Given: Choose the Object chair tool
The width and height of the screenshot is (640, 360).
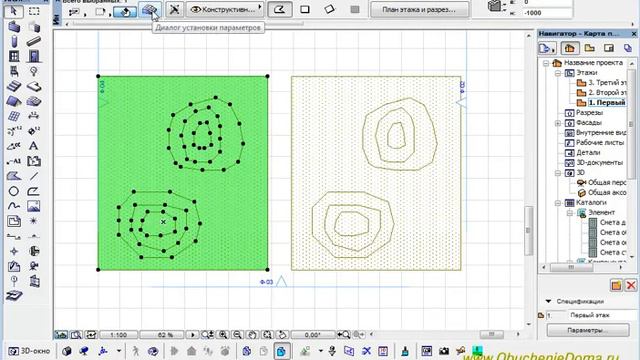Looking at the screenshot, I should click(x=14, y=71).
